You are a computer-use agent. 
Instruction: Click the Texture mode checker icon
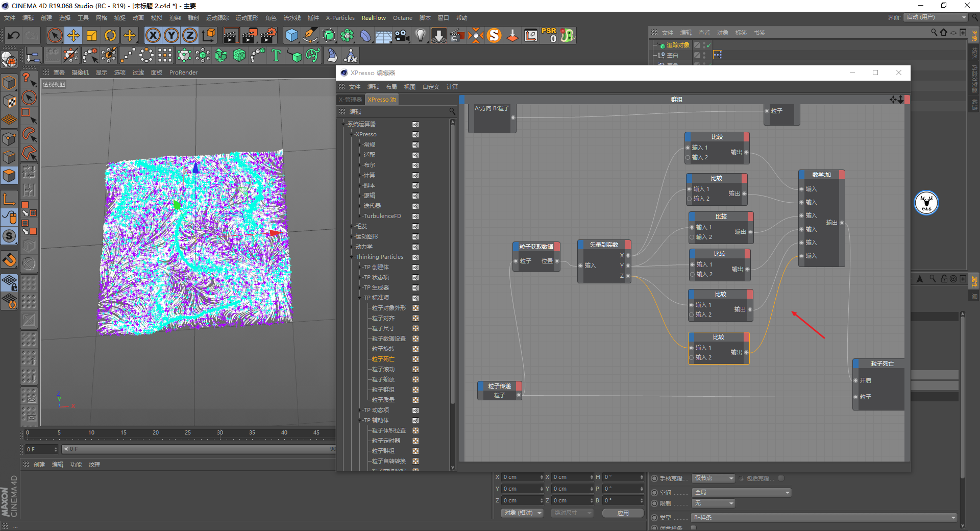pyautogui.click(x=9, y=101)
